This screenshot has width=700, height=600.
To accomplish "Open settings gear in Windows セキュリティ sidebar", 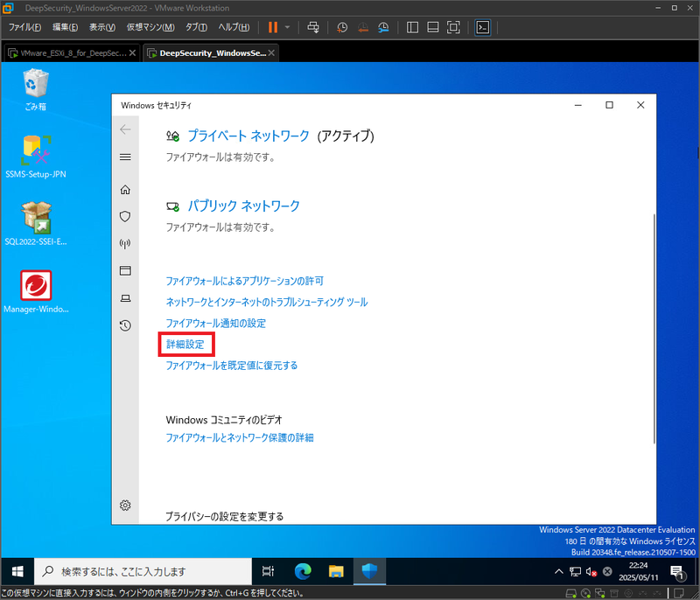I will pyautogui.click(x=125, y=505).
